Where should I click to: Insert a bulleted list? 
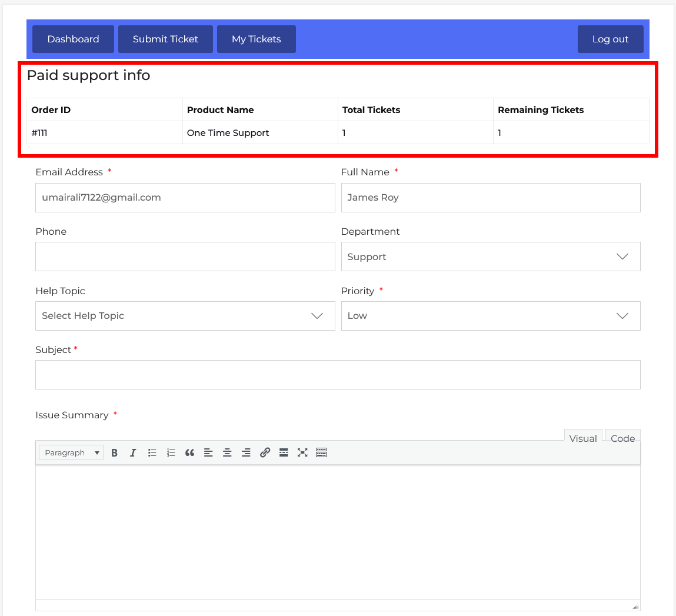[152, 452]
